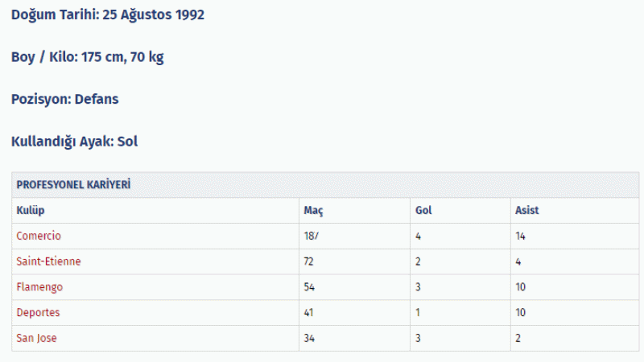Click the Kullandığı Ayak: Sol heading
The image size is (644, 362).
click(x=74, y=142)
